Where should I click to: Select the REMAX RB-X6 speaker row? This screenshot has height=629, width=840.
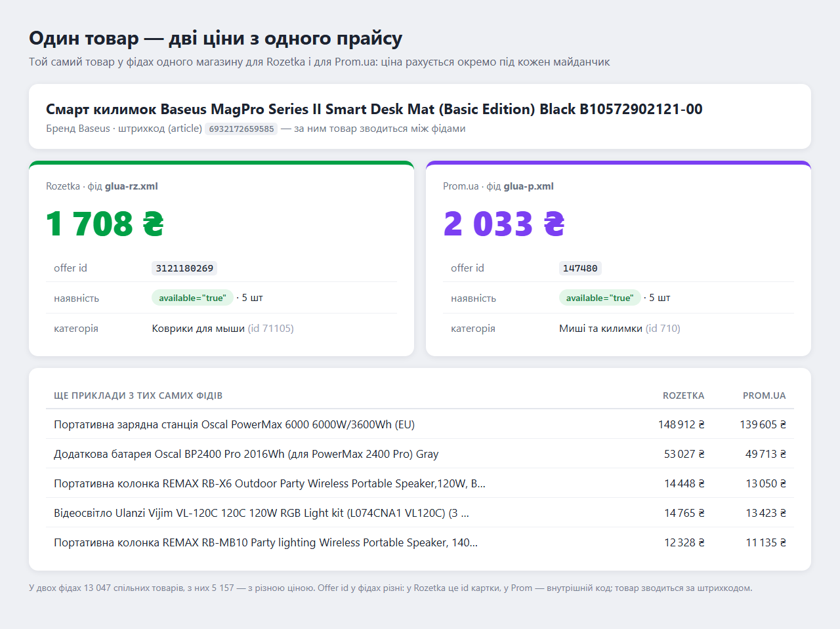[x=420, y=483]
